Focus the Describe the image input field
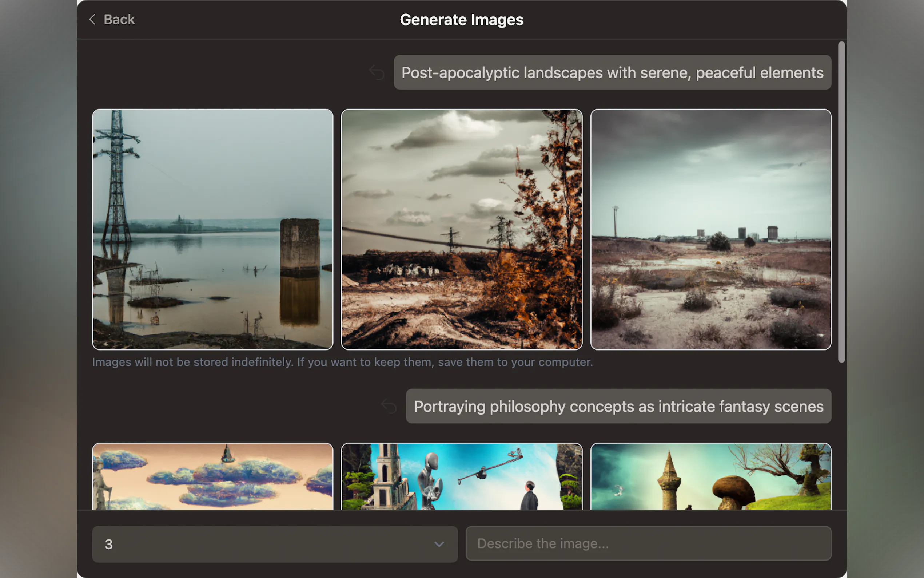The width and height of the screenshot is (924, 578). tap(648, 543)
